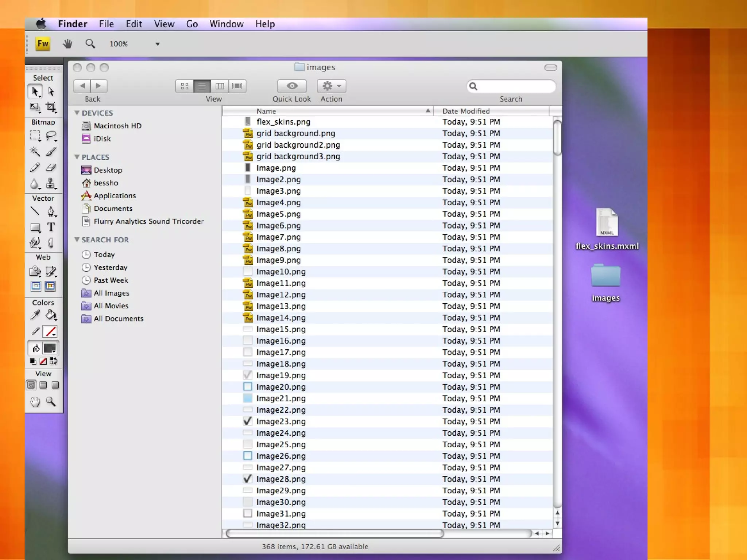The width and height of the screenshot is (747, 560).
Task: Choose the Paint Bucket tool
Action: pos(51,315)
